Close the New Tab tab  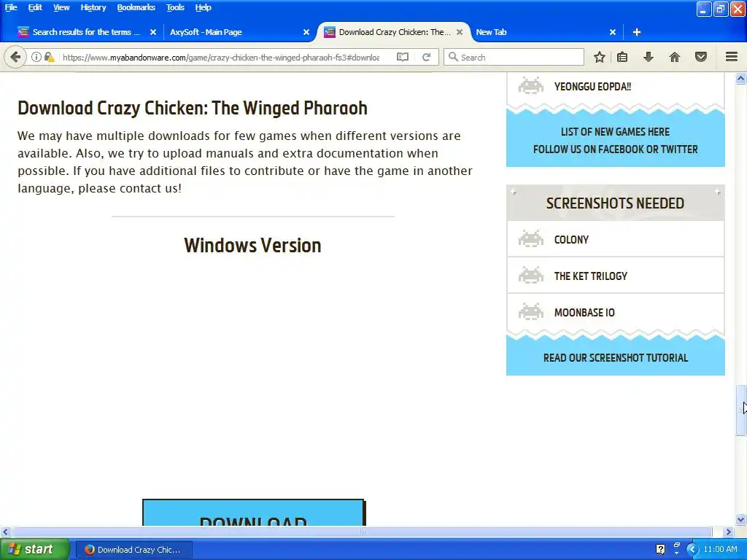pos(613,32)
